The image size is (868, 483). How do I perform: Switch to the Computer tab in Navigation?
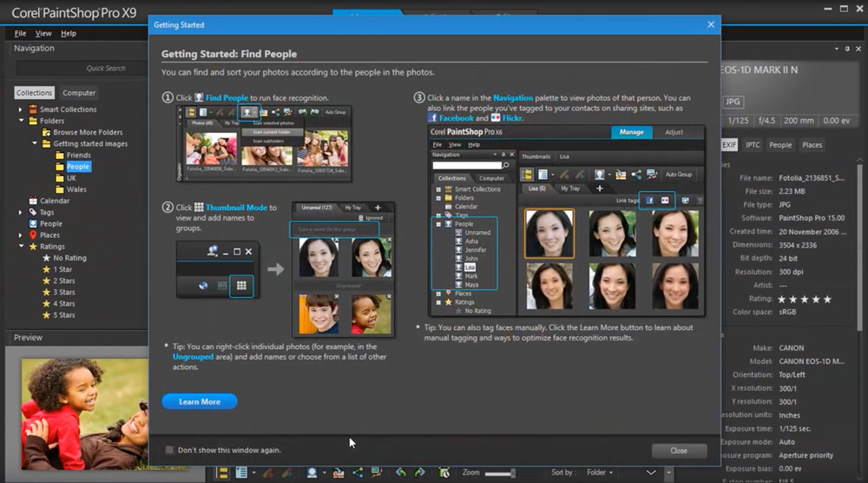[x=79, y=92]
